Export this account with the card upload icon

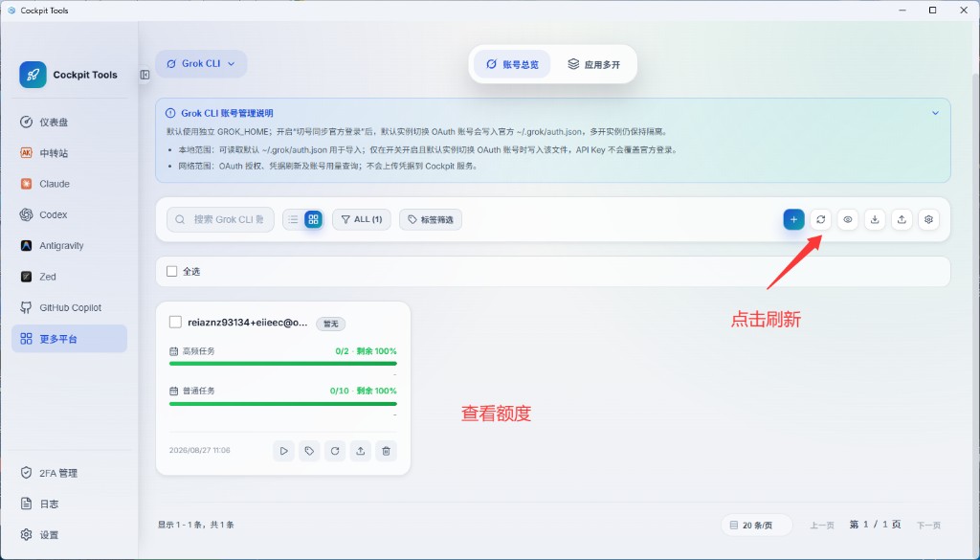pyautogui.click(x=361, y=451)
